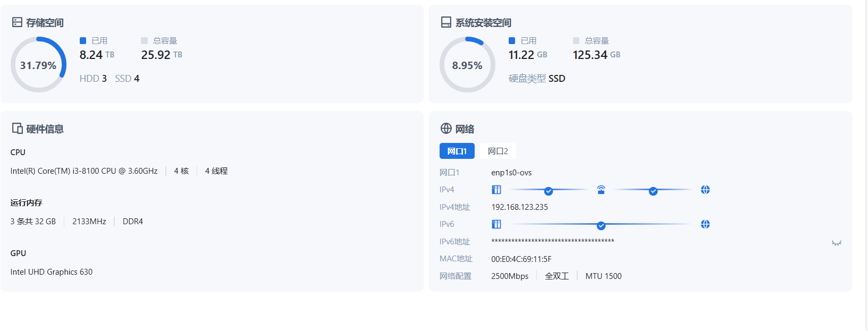Click the Intel UHD Graphics 630 text
The image size is (868, 331).
[52, 272]
